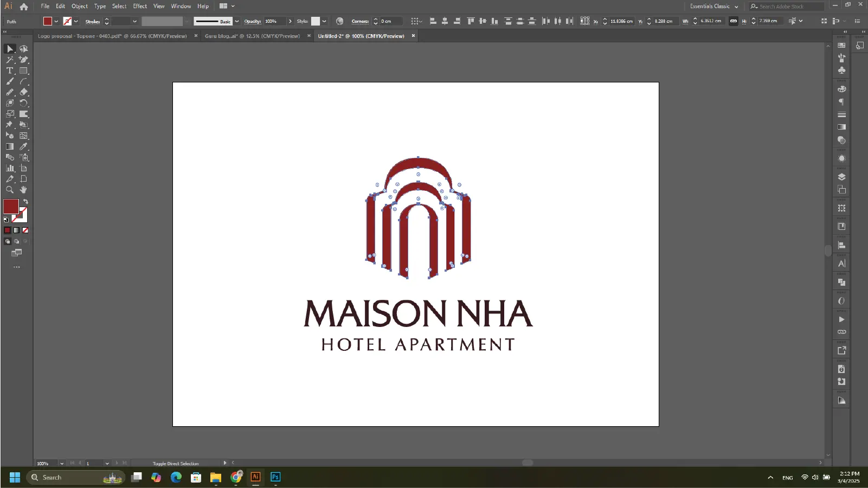Image resolution: width=868 pixels, height=488 pixels.
Task: Select the Zoom magnifier tool
Action: pos(10,190)
